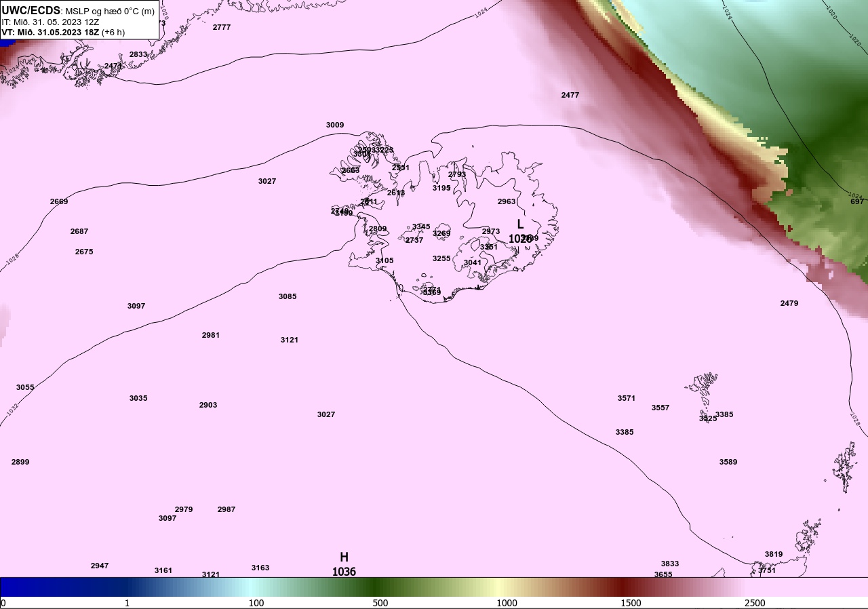Click the 2687 height value
Viewport: 868px width, 609px height.
pos(79,231)
